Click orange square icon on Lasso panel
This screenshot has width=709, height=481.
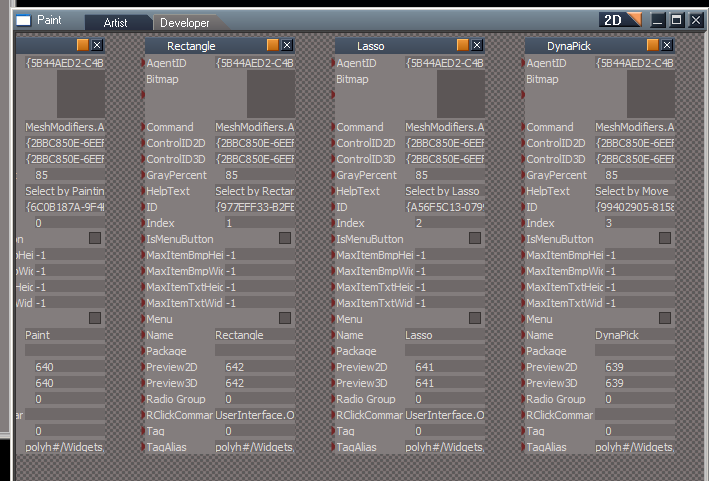point(463,45)
